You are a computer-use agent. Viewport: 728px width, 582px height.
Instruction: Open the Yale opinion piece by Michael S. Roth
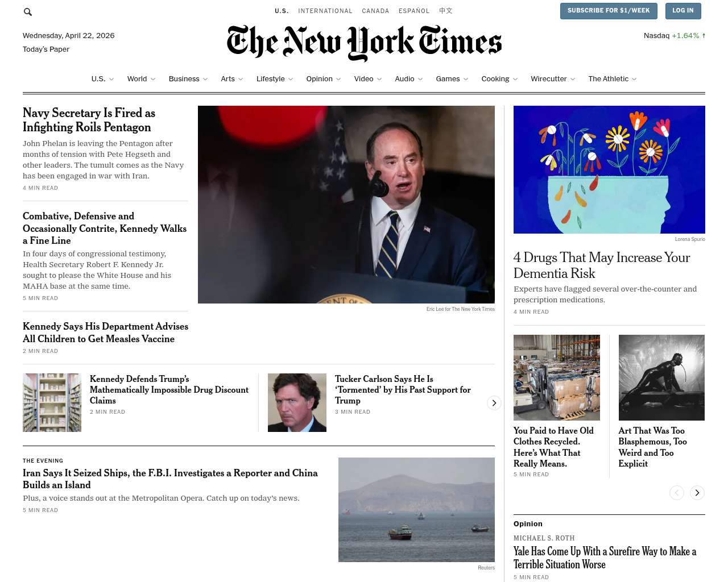605,558
